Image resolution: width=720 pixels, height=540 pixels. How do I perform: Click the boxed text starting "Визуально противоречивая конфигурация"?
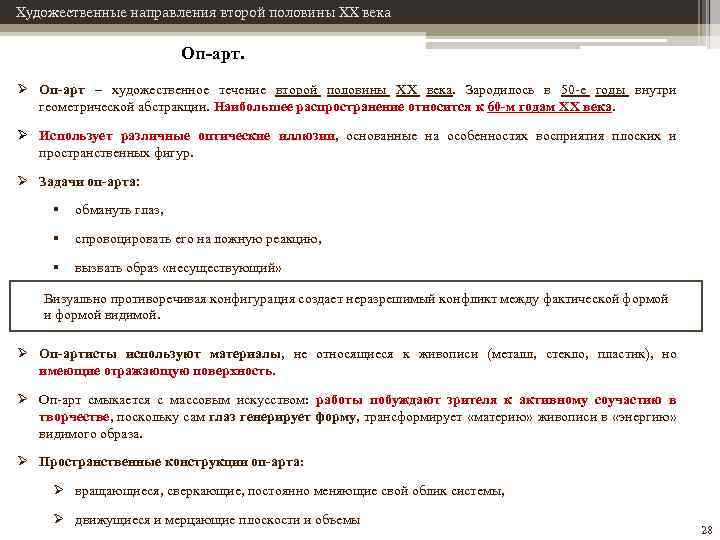356,307
